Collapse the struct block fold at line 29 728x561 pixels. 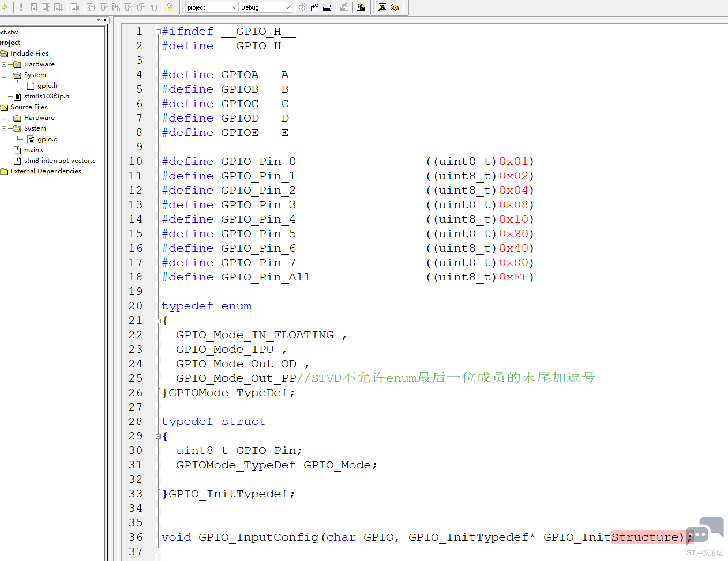[158, 437]
